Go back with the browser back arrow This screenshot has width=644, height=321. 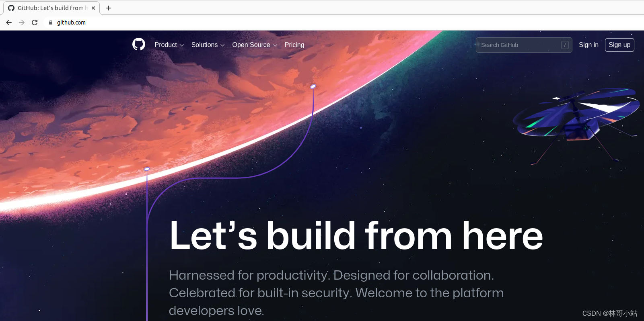9,22
